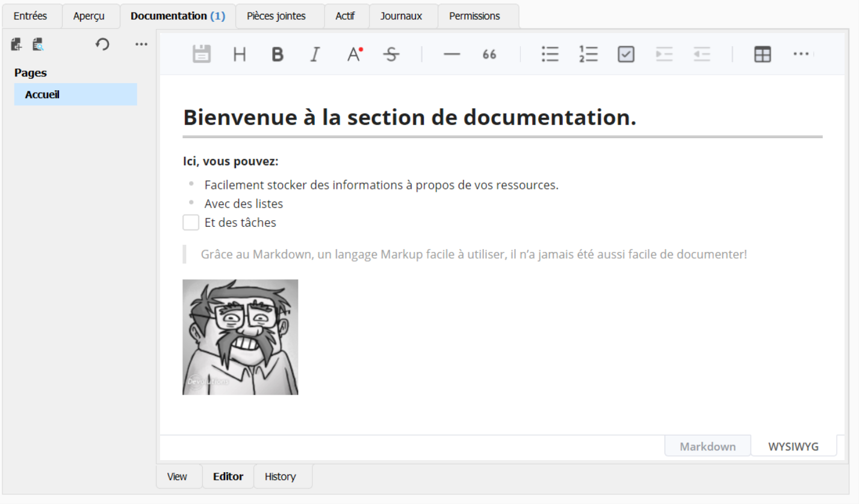
Task: Open the History view
Action: pos(281,476)
